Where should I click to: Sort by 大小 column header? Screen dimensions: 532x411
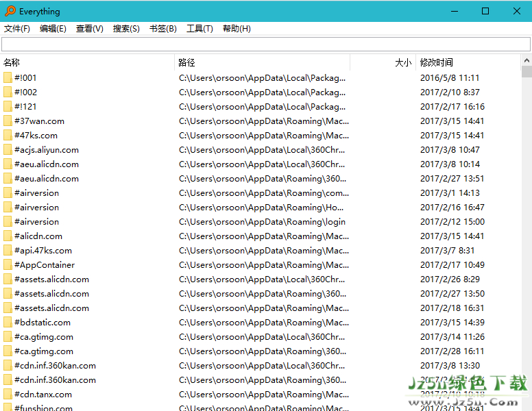pos(383,62)
